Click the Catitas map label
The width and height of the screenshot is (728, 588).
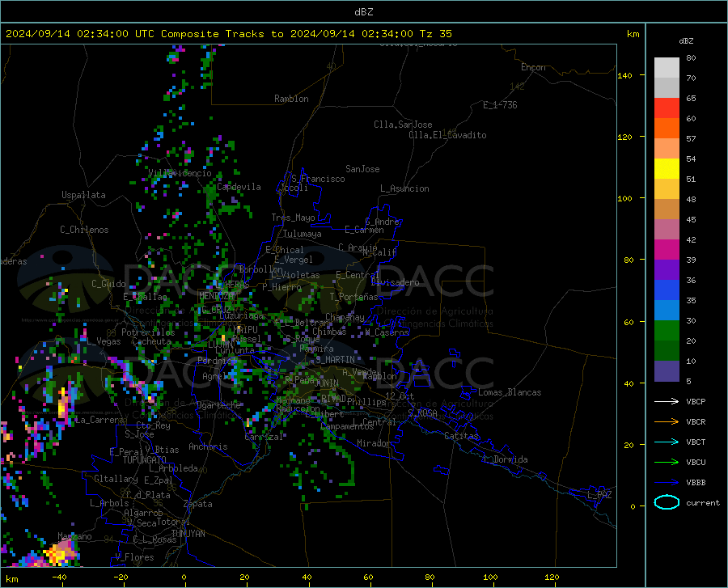462,436
